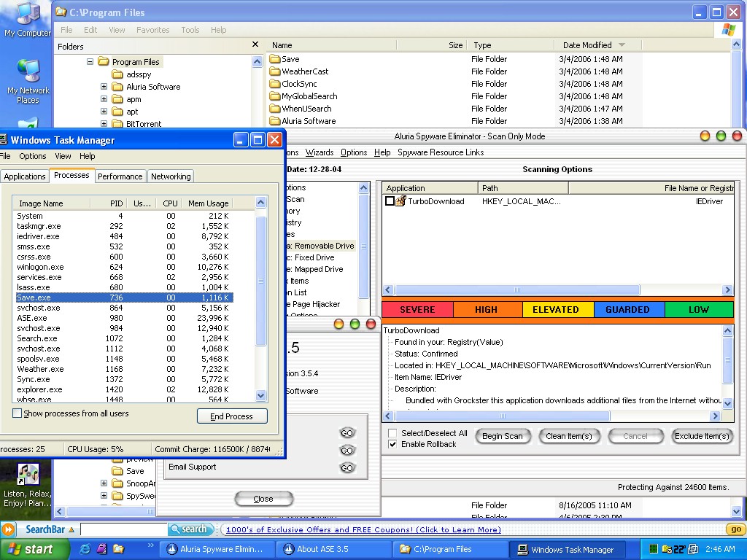
Task: Click the yellow go button on SearchBar
Action: click(735, 529)
